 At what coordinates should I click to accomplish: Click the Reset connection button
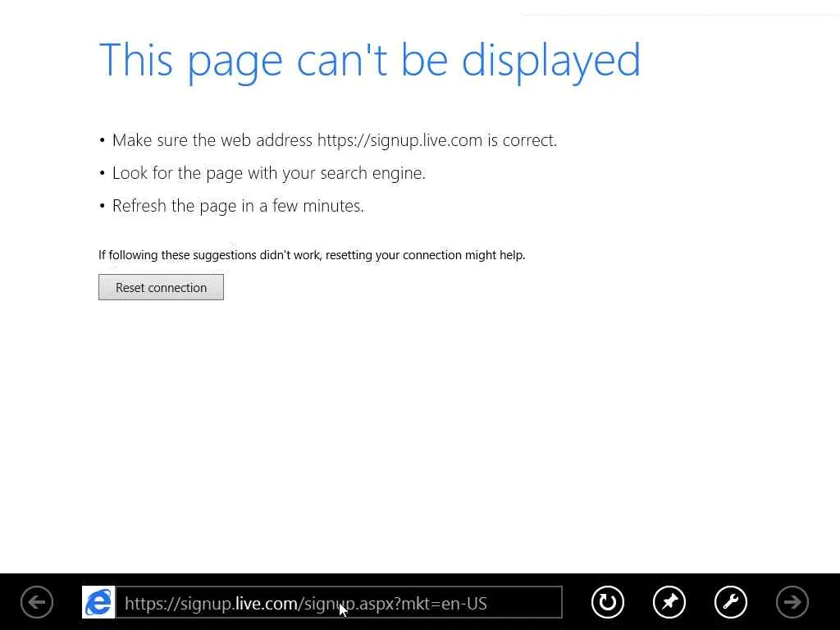pos(161,287)
